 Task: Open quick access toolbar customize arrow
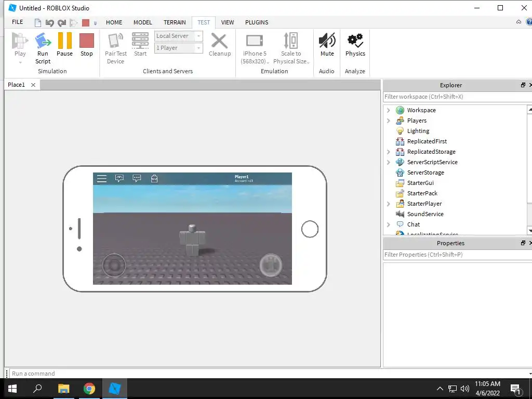pos(96,23)
